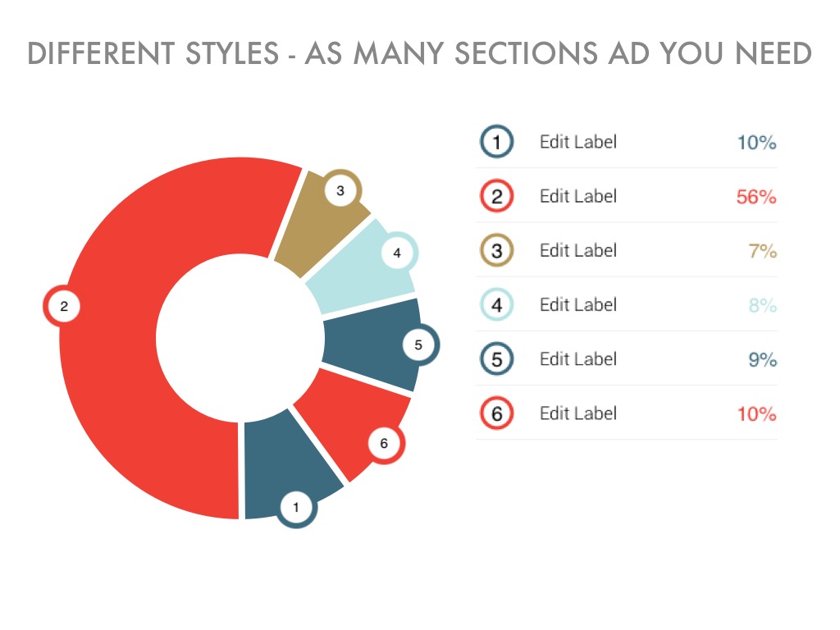Image resolution: width=840 pixels, height=630 pixels.
Task: Click the Edit Label text beside number 1
Action: (x=577, y=142)
